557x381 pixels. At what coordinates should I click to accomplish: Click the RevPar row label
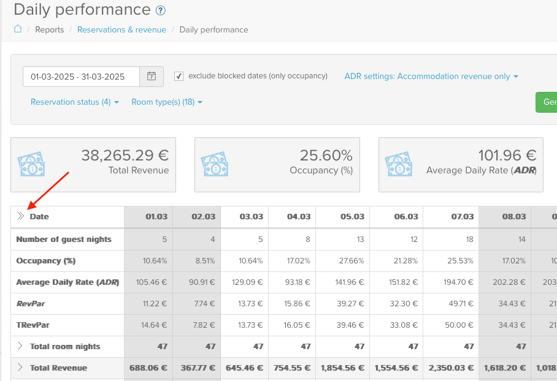click(x=31, y=304)
